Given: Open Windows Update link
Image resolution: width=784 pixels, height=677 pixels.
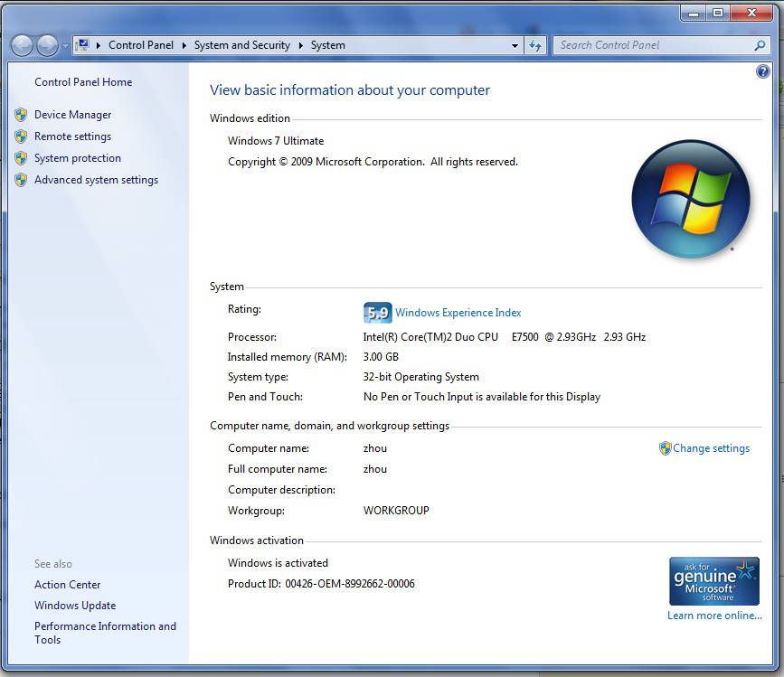Looking at the screenshot, I should pyautogui.click(x=75, y=606).
